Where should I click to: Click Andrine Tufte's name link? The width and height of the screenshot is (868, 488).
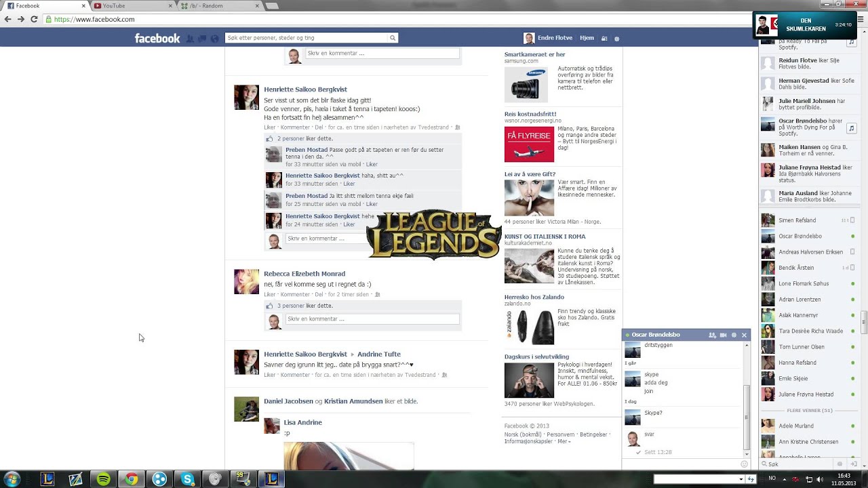(x=379, y=354)
